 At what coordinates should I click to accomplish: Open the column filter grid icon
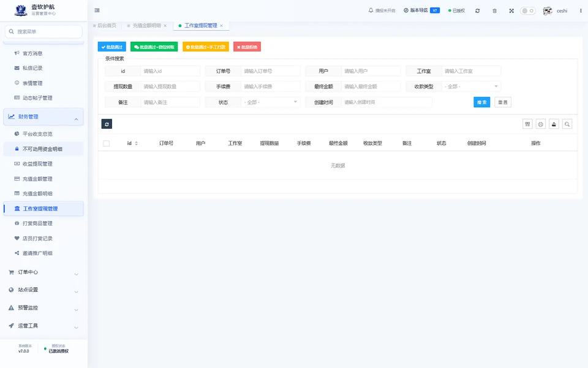coord(527,124)
